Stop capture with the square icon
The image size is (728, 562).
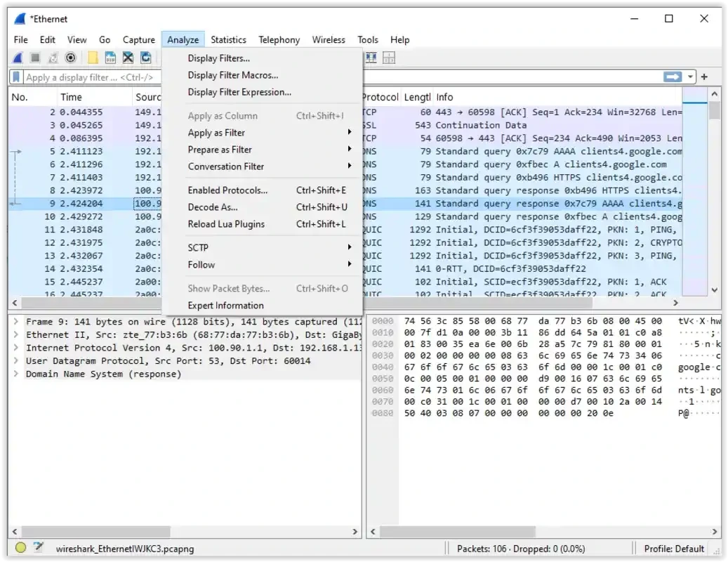(35, 58)
